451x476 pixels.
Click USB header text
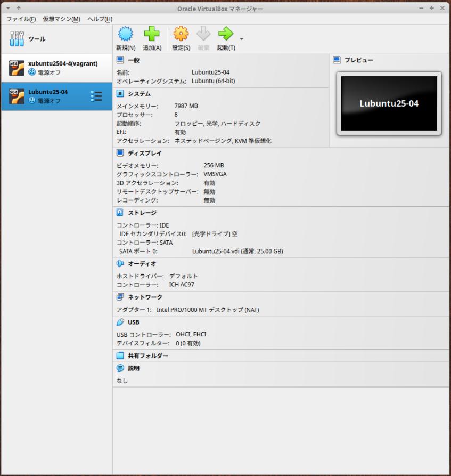134,322
